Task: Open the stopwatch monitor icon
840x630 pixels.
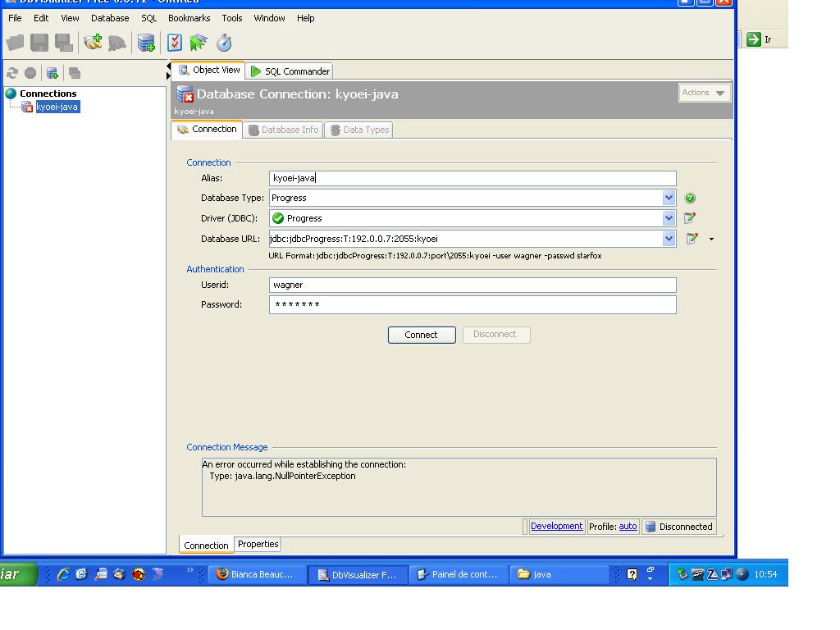Action: [224, 43]
